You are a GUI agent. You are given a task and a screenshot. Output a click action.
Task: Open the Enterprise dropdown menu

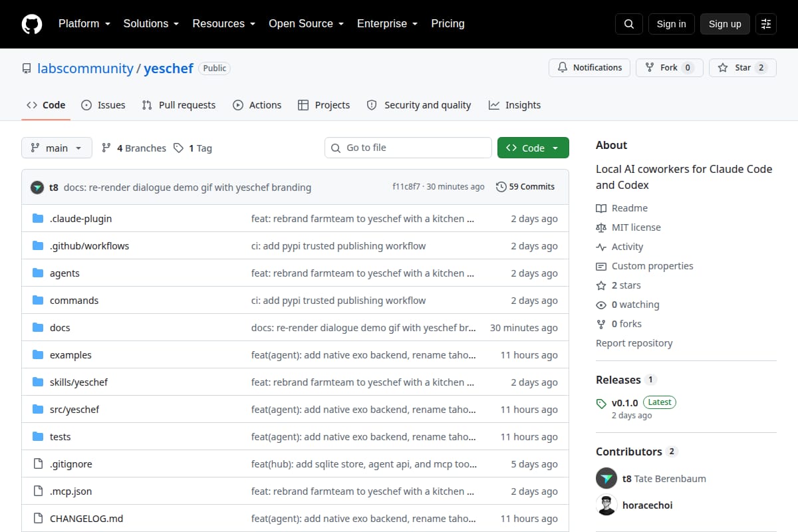(387, 24)
